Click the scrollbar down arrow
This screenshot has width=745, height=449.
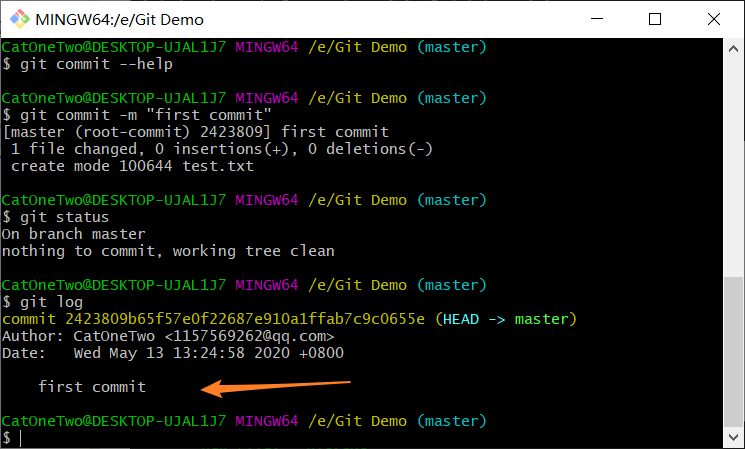click(x=734, y=438)
